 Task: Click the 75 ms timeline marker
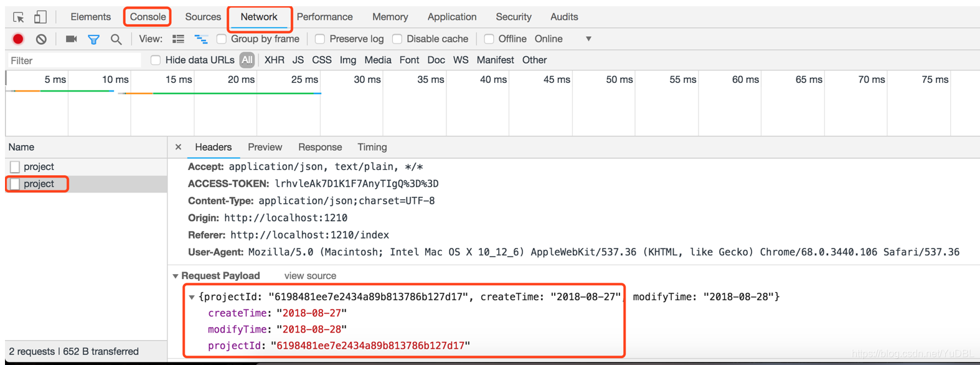[935, 80]
